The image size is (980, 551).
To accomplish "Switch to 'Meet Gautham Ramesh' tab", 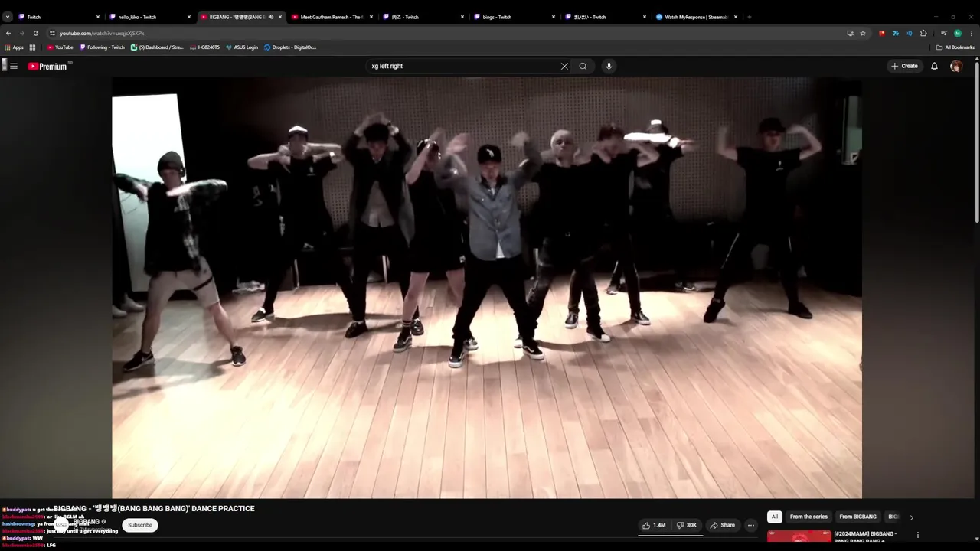I will tap(331, 16).
